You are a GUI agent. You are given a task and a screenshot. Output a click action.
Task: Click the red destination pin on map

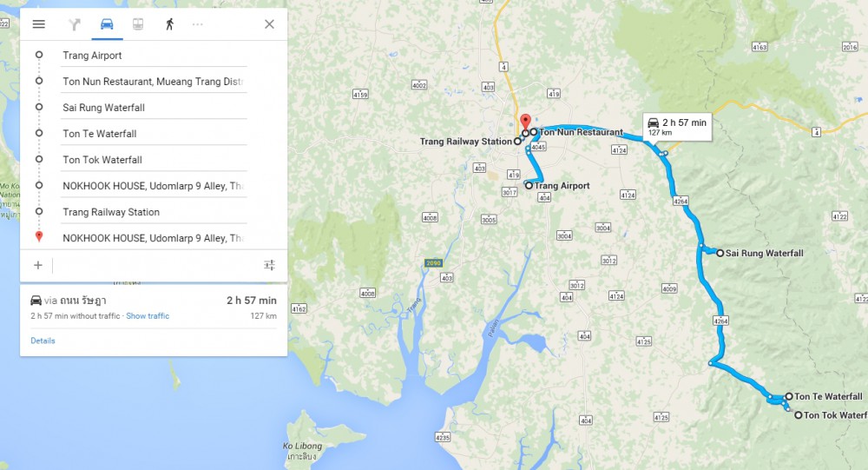[x=525, y=122]
